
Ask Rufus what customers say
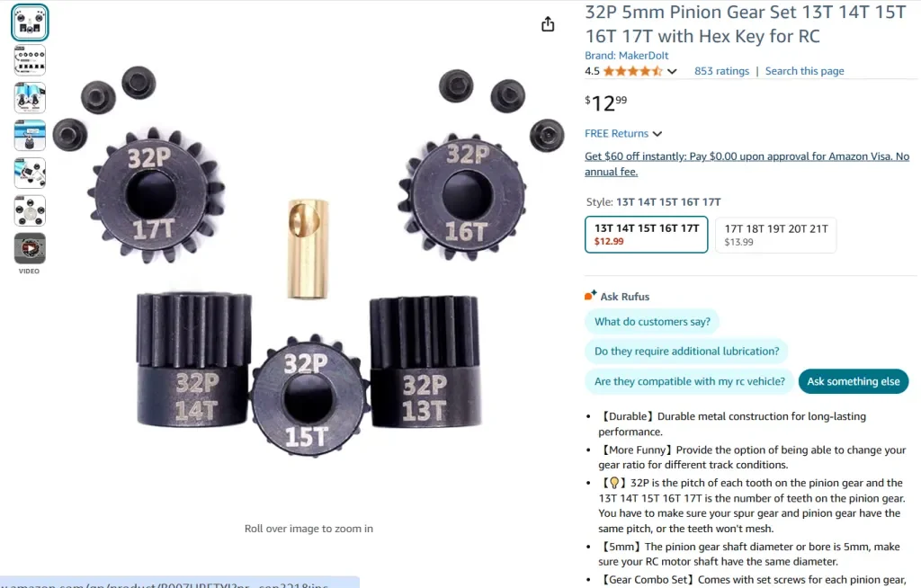point(652,321)
